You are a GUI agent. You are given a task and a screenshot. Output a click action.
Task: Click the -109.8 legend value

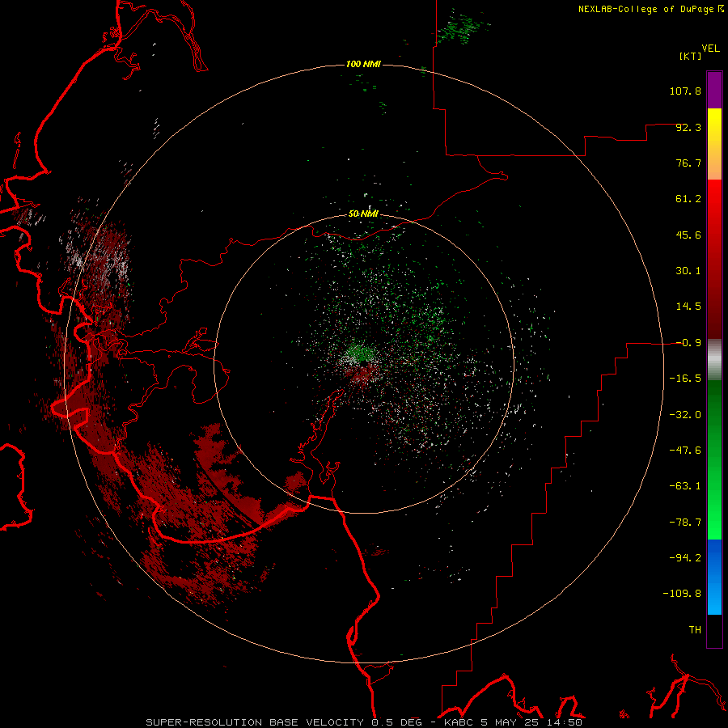click(682, 594)
